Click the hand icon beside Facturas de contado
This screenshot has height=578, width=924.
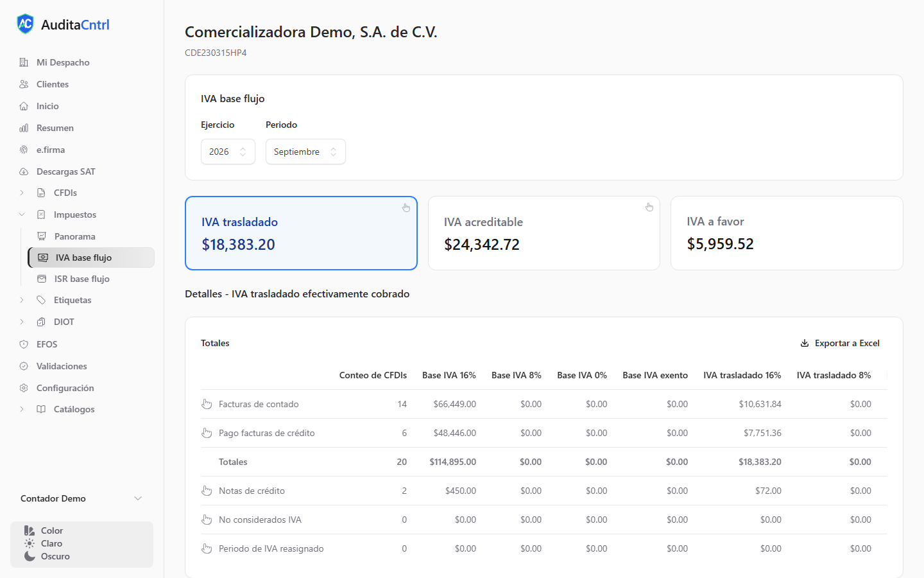[x=207, y=404]
